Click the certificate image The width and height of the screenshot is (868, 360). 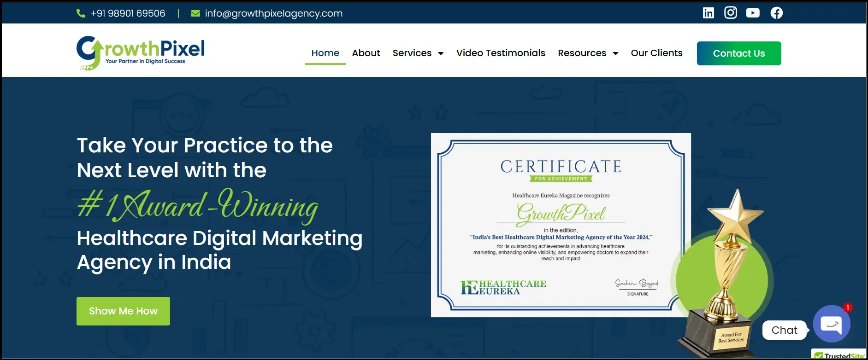561,225
